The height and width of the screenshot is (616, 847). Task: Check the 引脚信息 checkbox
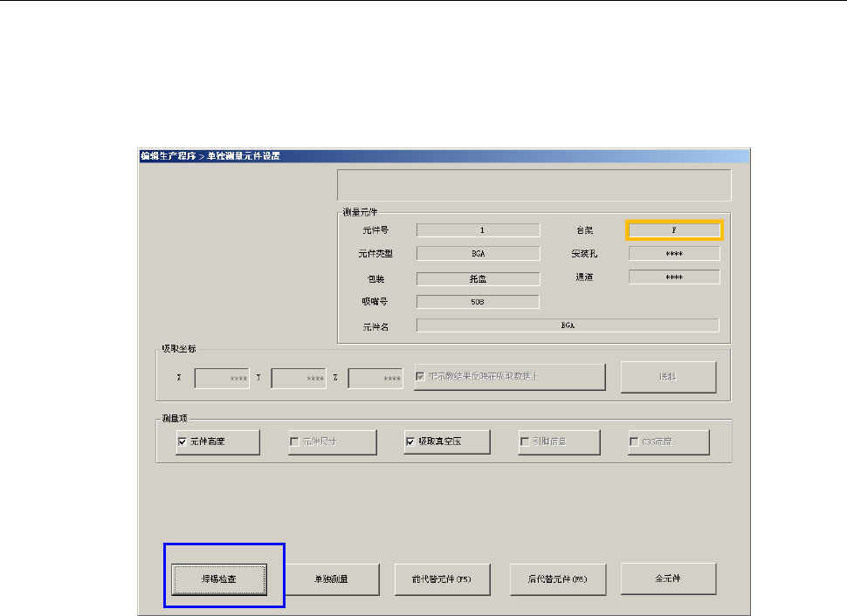tap(525, 442)
